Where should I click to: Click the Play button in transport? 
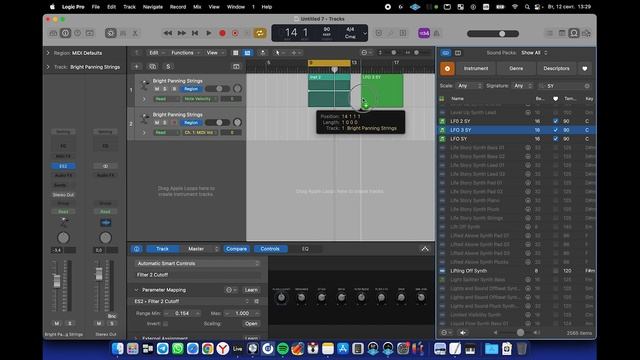coord(209,33)
